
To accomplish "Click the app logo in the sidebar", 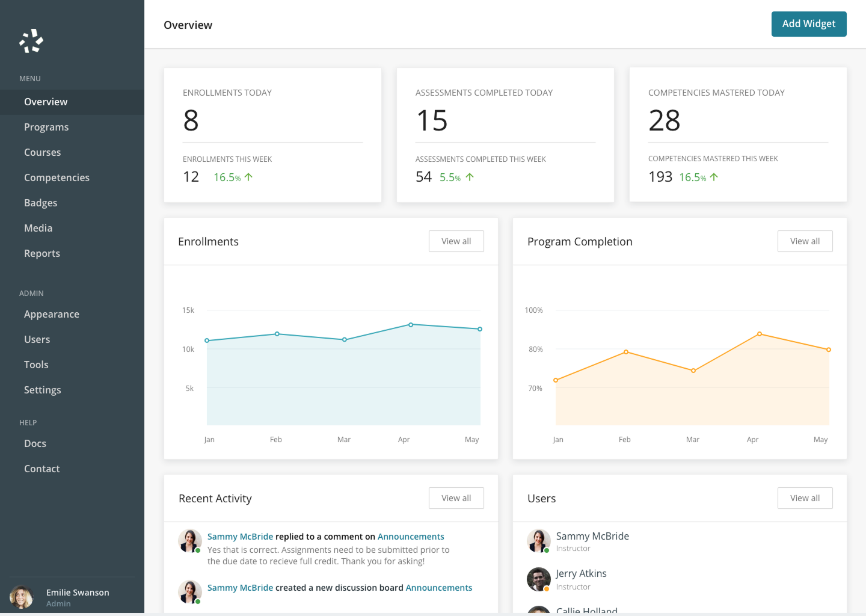I will pyautogui.click(x=31, y=41).
